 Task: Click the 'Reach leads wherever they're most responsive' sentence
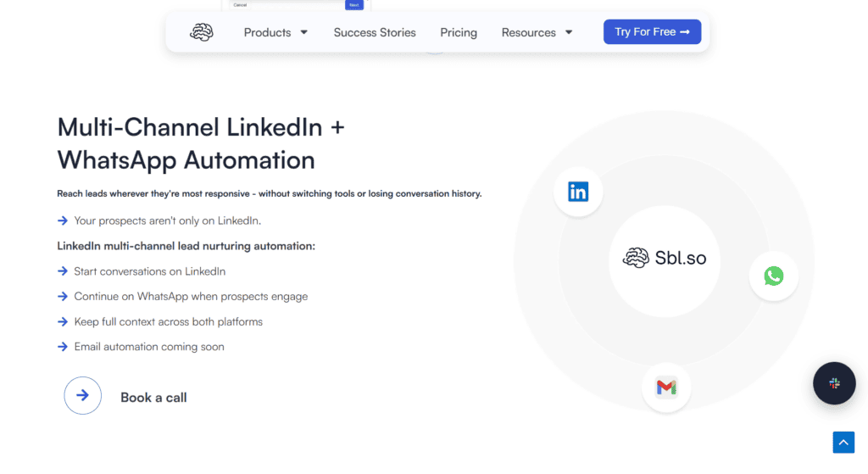[269, 194]
